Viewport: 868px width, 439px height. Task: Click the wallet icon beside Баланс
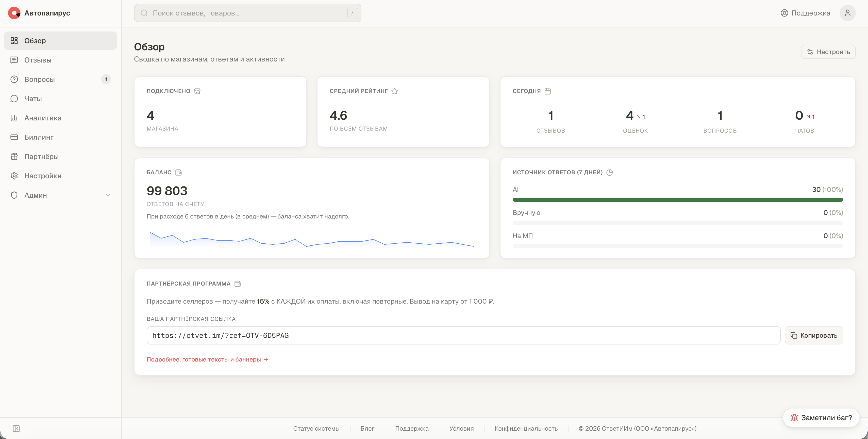179,172
